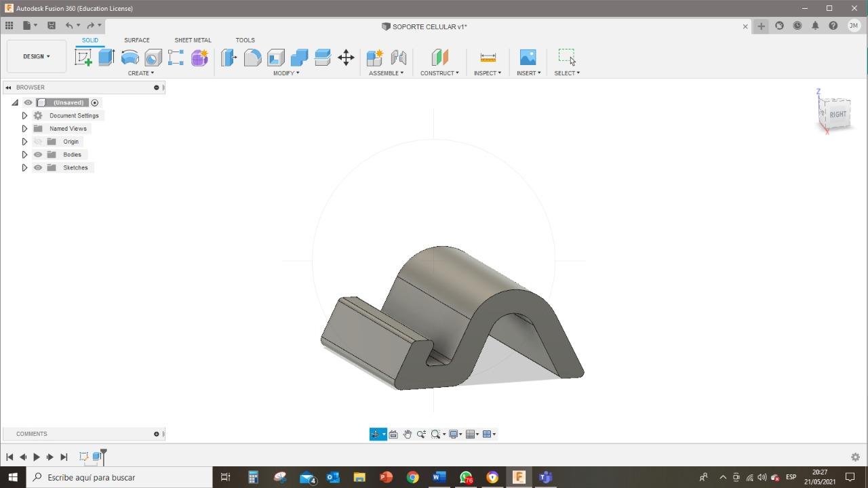
Task: Select the Shell tool
Action: pos(276,58)
